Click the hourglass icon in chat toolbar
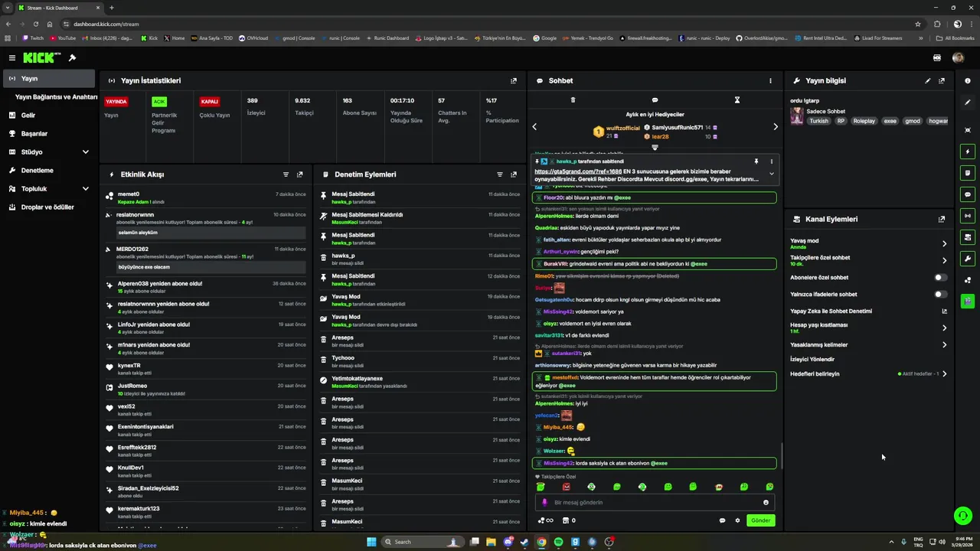Viewport: 980px width, 551px height. 737,100
